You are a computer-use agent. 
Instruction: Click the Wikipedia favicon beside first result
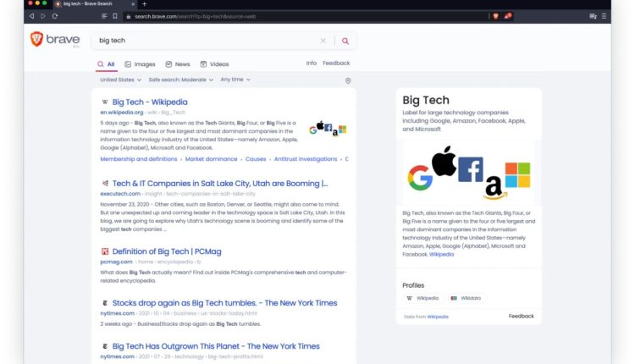pos(105,102)
